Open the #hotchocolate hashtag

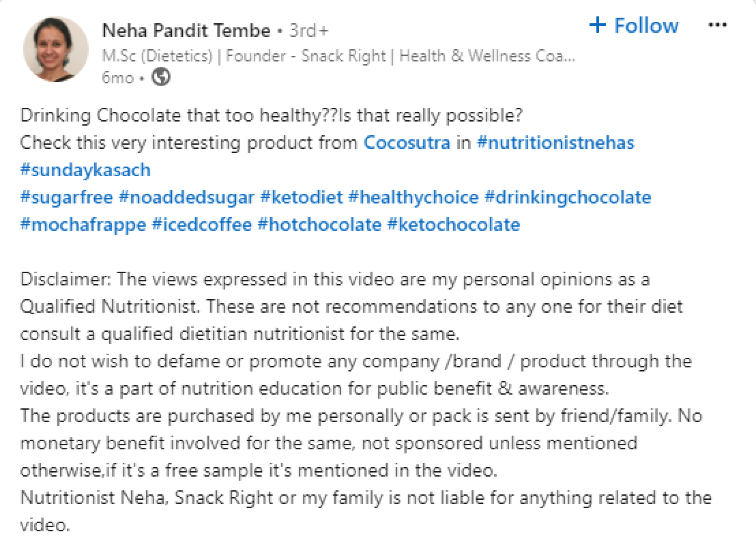coord(321,225)
